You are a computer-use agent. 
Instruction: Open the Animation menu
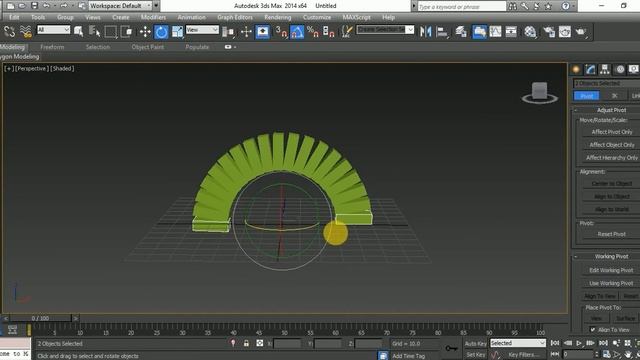191,17
